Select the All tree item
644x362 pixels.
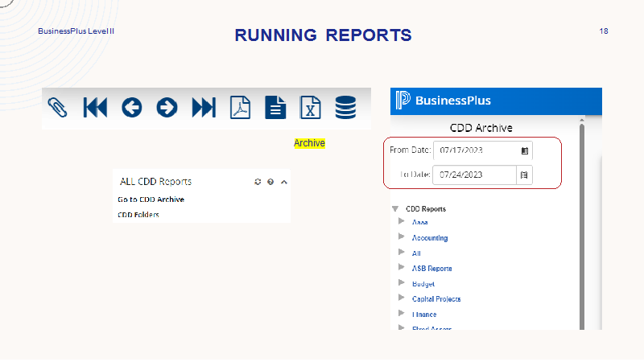click(416, 253)
